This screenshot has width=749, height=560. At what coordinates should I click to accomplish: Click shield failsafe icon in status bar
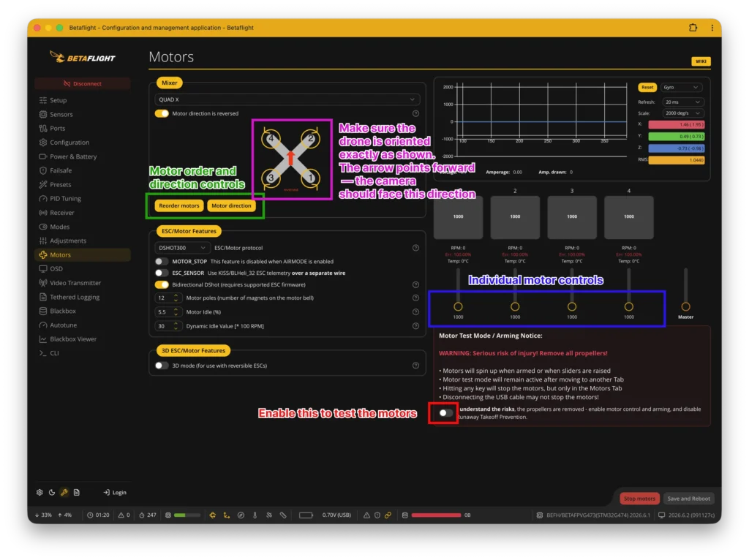coord(377,515)
